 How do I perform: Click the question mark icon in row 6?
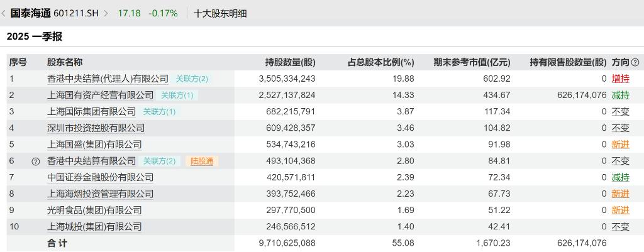[36, 162]
